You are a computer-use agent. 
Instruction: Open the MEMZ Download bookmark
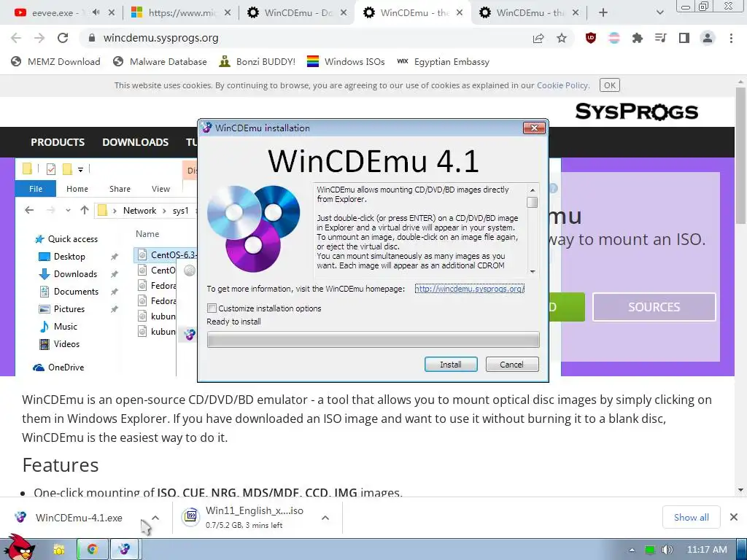pyautogui.click(x=55, y=61)
